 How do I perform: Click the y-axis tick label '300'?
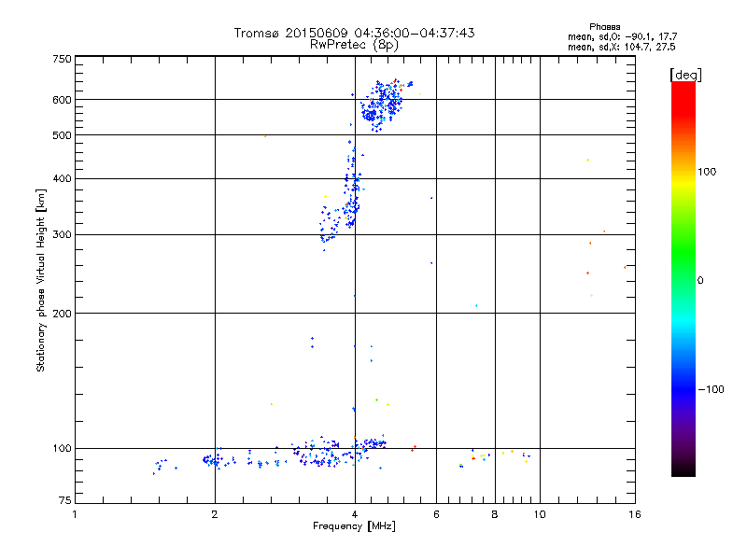[x=62, y=235]
